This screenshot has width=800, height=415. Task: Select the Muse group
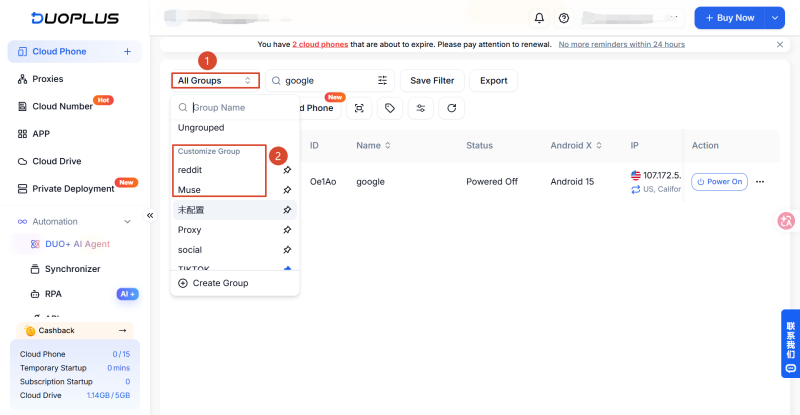pyautogui.click(x=189, y=190)
